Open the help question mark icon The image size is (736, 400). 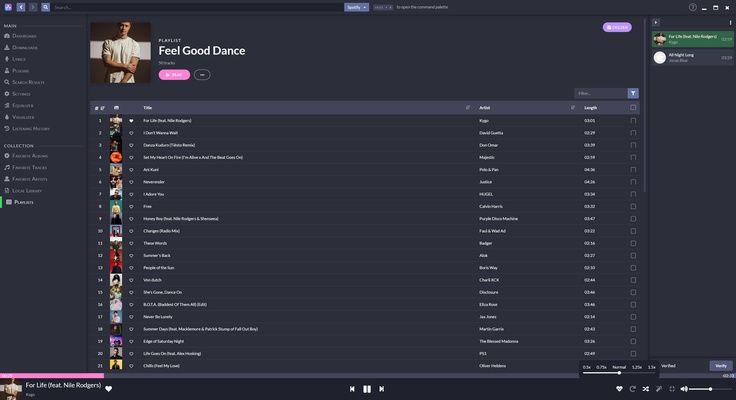[x=692, y=7]
